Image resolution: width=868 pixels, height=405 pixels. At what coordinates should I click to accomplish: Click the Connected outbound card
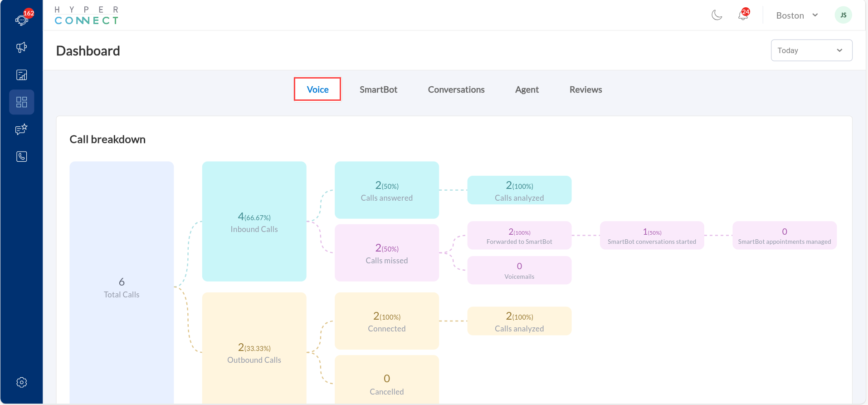[x=386, y=321]
